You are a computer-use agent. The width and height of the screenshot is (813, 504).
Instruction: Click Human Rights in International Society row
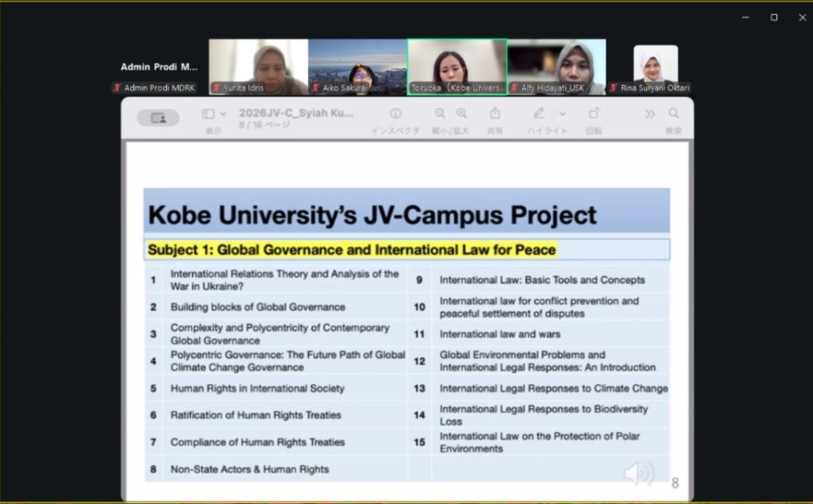257,388
